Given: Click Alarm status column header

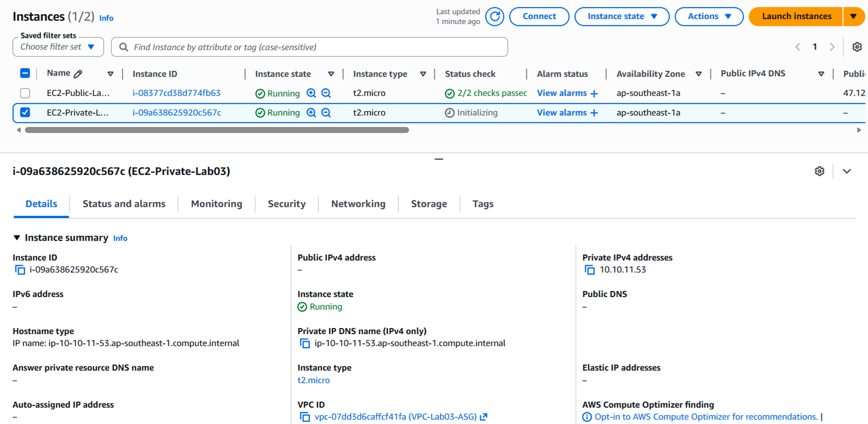Looking at the screenshot, I should (562, 74).
